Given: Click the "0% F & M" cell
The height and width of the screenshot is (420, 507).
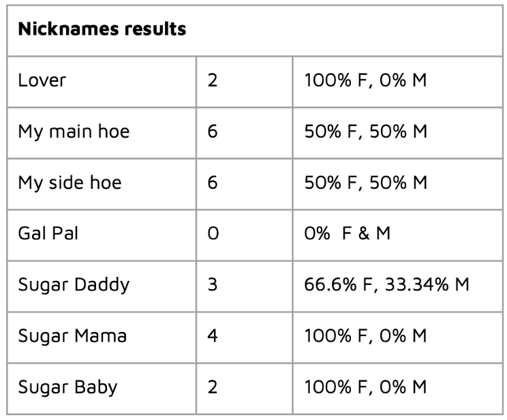Looking at the screenshot, I should coord(348,234).
